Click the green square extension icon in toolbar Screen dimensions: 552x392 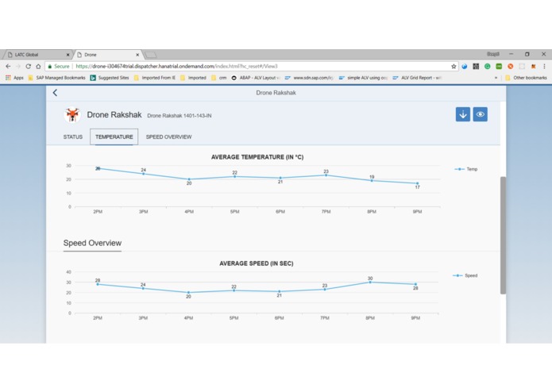pyautogui.click(x=499, y=66)
